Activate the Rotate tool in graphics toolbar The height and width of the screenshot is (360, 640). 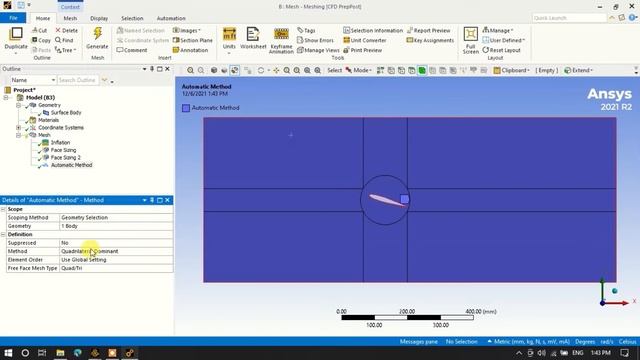tap(261, 70)
